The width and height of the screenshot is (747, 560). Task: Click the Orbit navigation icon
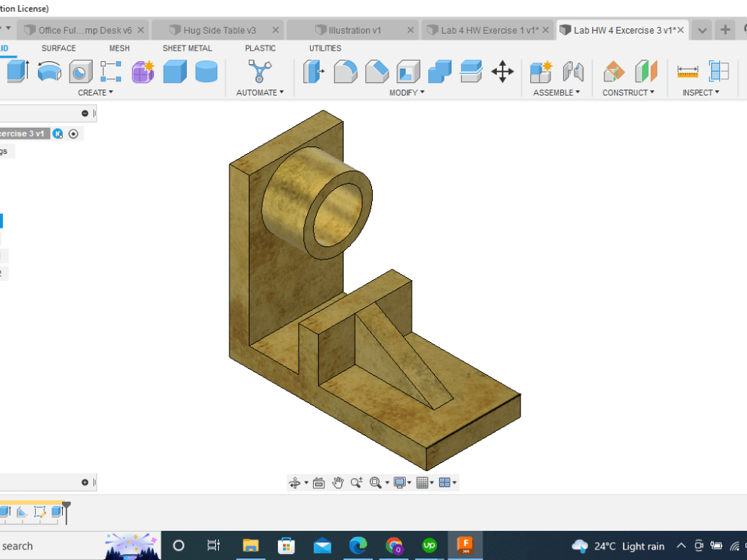pyautogui.click(x=295, y=483)
